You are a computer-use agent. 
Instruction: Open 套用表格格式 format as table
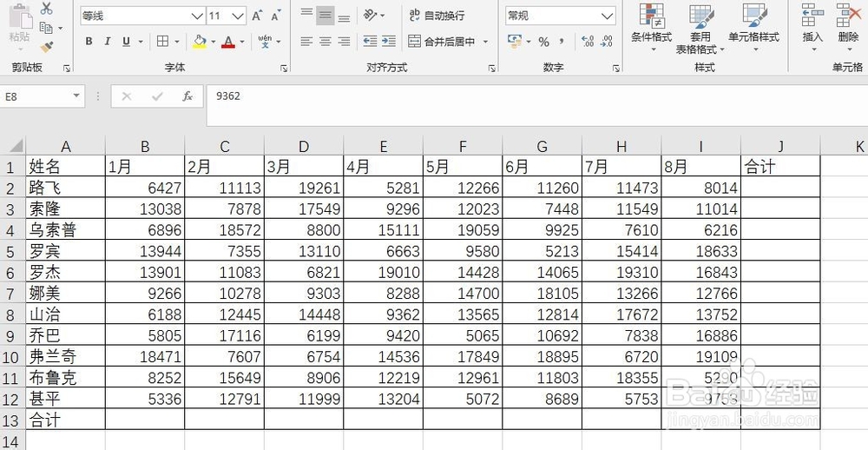[700, 29]
